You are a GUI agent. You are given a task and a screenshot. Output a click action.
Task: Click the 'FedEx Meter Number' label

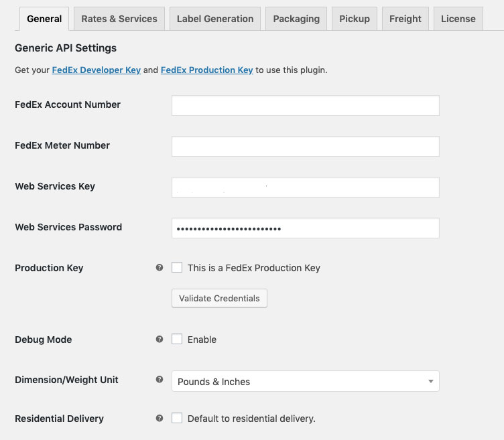pyautogui.click(x=62, y=145)
